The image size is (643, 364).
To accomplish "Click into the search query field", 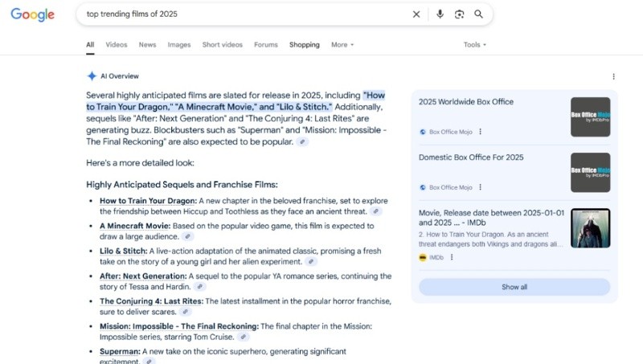I will 246,14.
